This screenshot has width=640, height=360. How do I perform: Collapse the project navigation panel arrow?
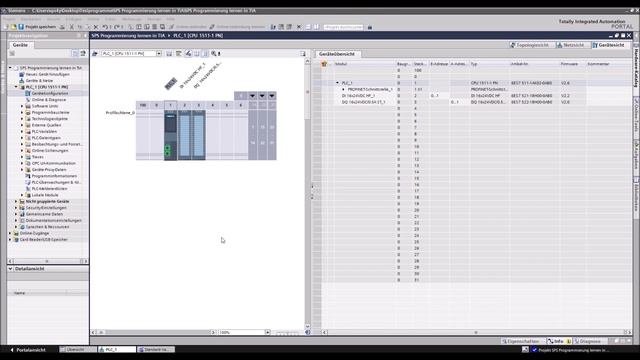85,36
